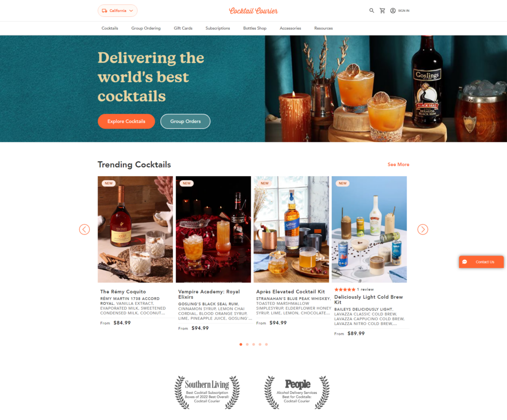The width and height of the screenshot is (507, 420).
Task: Click the Vampire Academy: Royal Elixirs title
Action: pos(209,294)
